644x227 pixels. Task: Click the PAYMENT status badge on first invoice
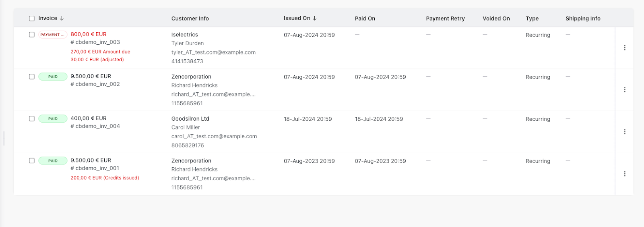[x=53, y=35]
